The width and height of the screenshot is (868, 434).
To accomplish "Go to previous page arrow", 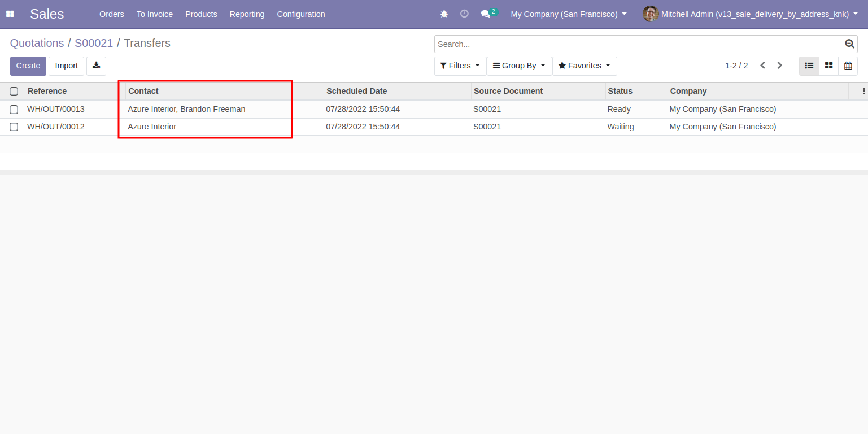I will (x=762, y=66).
